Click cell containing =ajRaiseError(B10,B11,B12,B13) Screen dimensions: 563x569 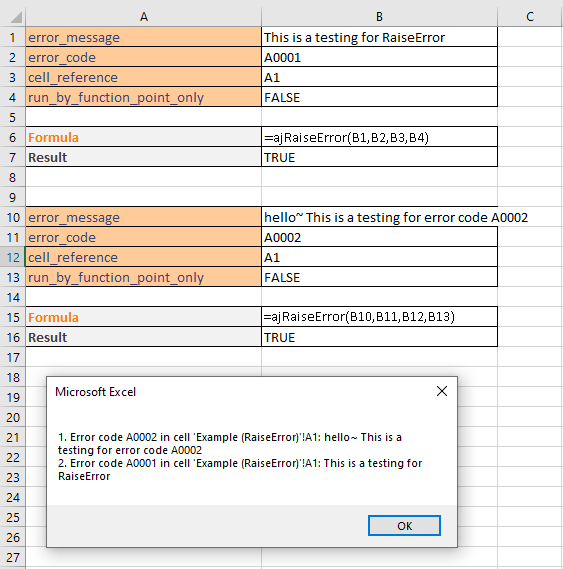(x=379, y=317)
